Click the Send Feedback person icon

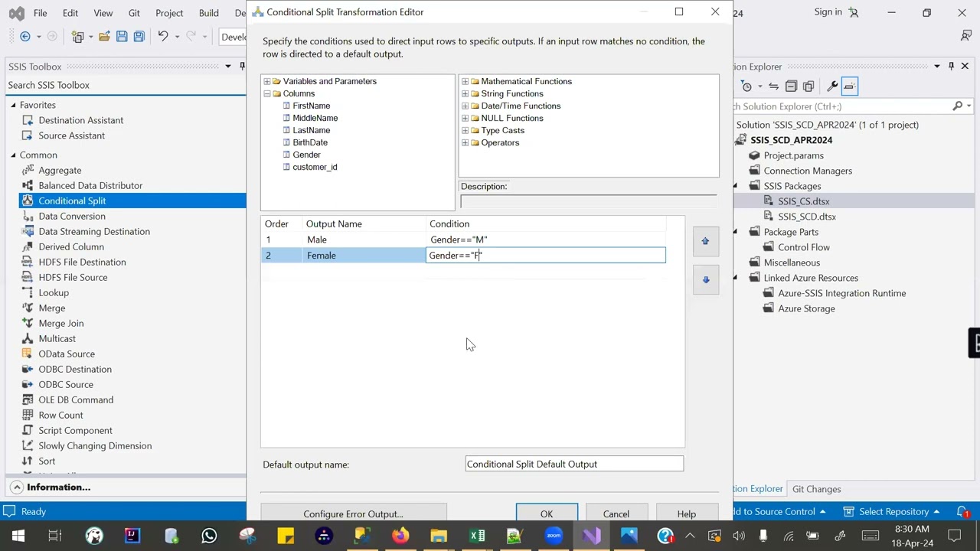(x=966, y=36)
